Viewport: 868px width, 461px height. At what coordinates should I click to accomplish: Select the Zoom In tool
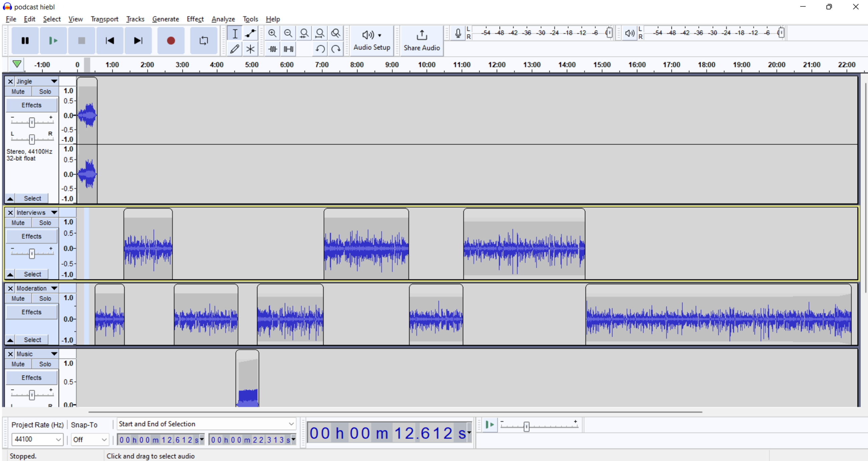(x=272, y=33)
